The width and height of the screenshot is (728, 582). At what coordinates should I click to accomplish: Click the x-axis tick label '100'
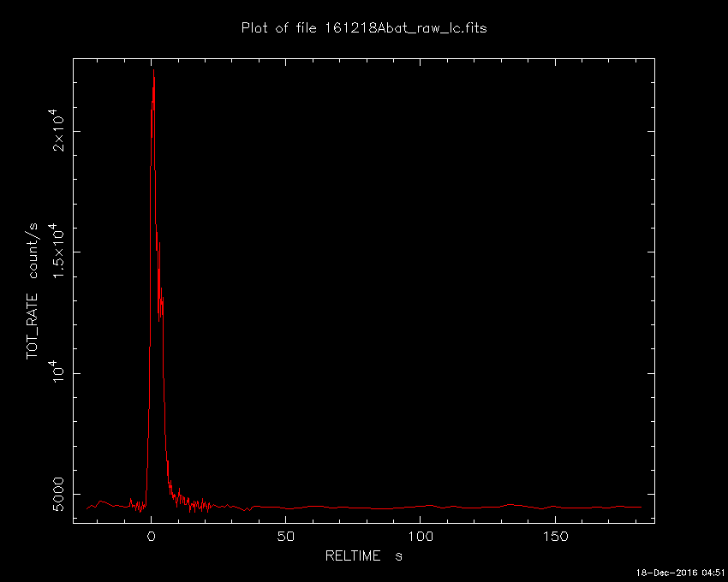421,537
